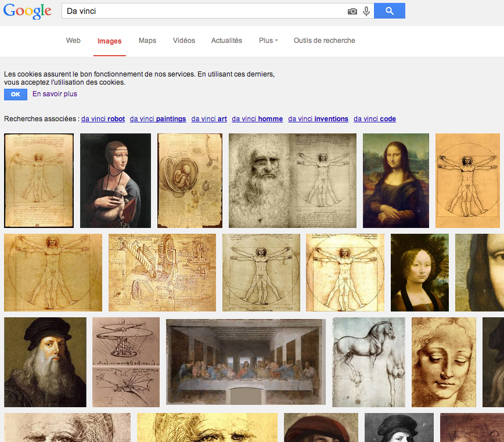Click the Google logo
The image size is (504, 442).
27,11
